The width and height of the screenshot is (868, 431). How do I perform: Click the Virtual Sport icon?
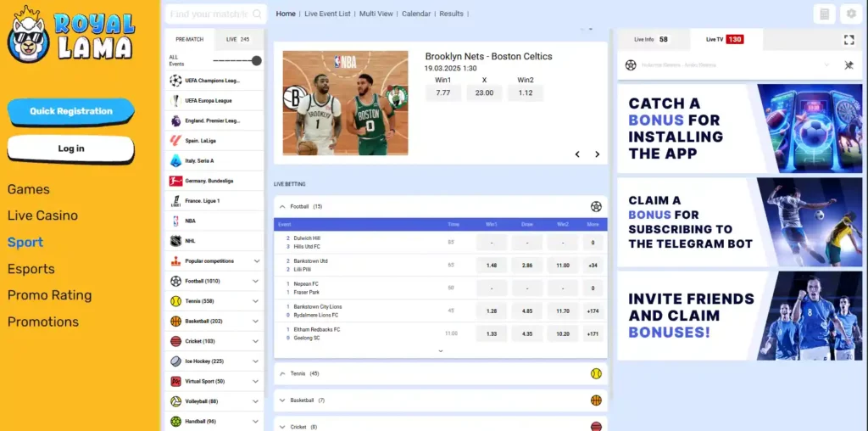pos(175,381)
